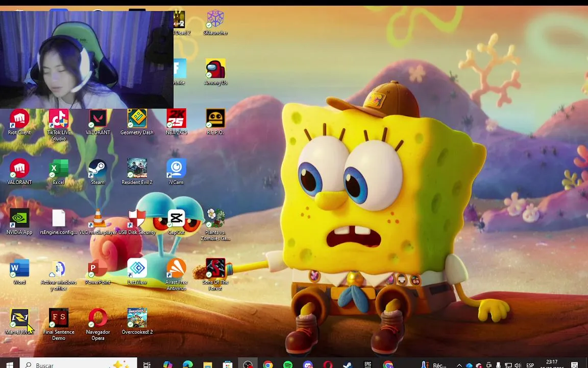Select the Final Sentence Demo icon
The height and width of the screenshot is (368, 588).
[59, 325]
